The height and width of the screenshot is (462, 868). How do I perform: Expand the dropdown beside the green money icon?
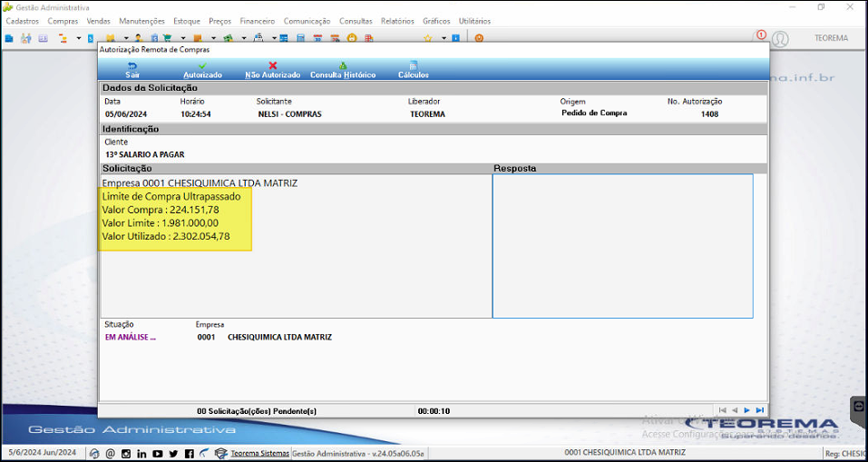pos(244,38)
